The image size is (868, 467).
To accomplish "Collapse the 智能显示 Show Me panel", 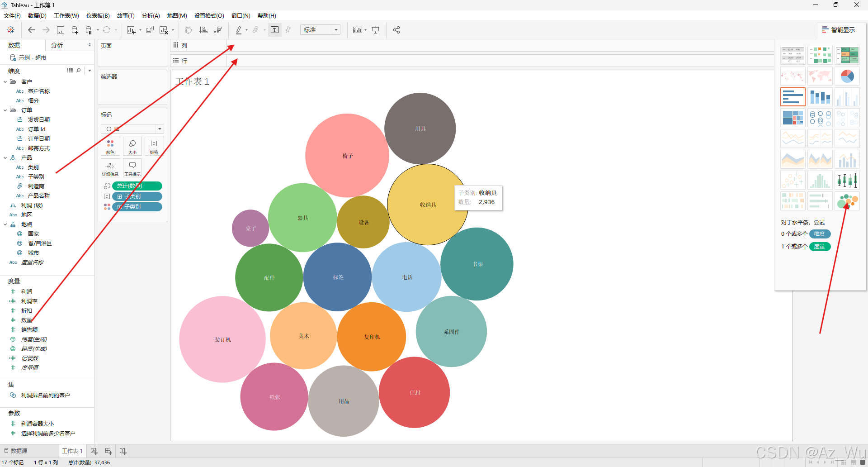I will [839, 30].
